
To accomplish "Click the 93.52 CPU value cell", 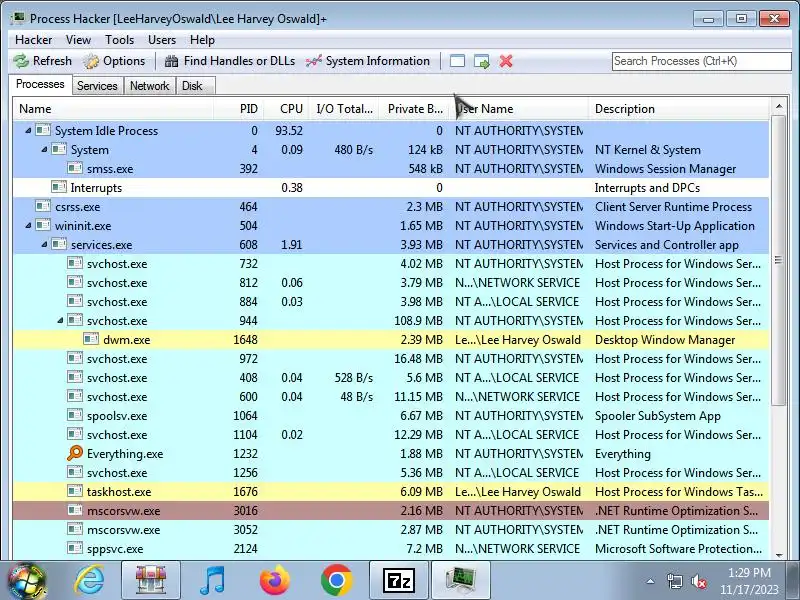I will (x=289, y=131).
